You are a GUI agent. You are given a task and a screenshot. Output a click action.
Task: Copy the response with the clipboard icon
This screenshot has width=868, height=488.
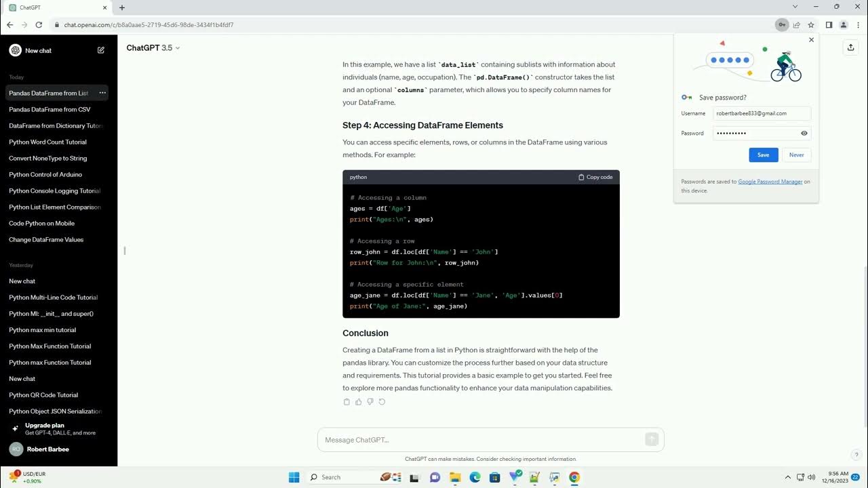point(347,402)
